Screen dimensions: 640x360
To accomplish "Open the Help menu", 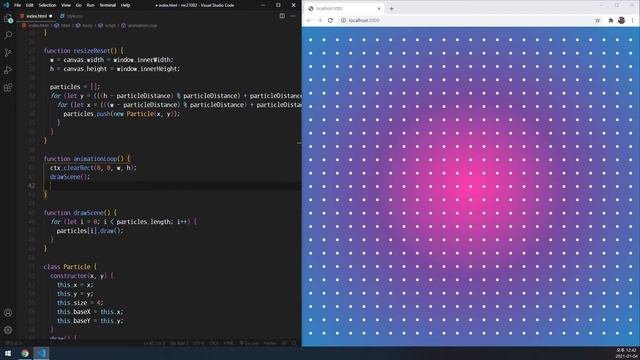I will tap(125, 5).
